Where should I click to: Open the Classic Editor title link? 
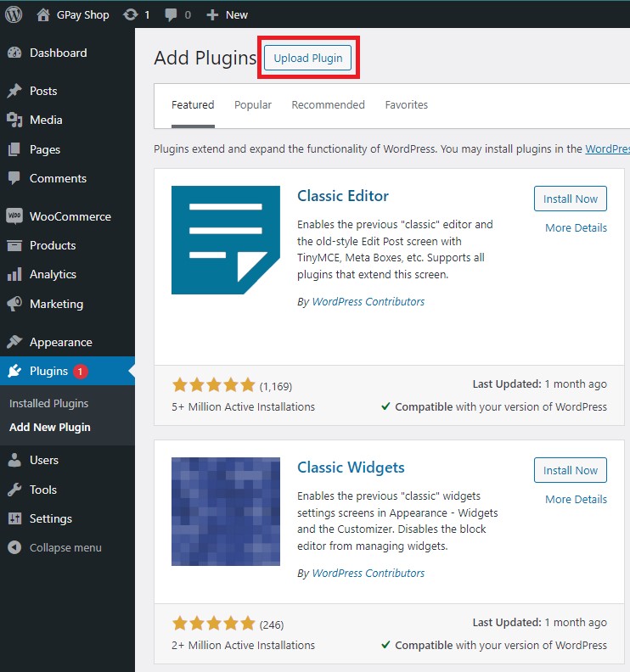pos(343,196)
